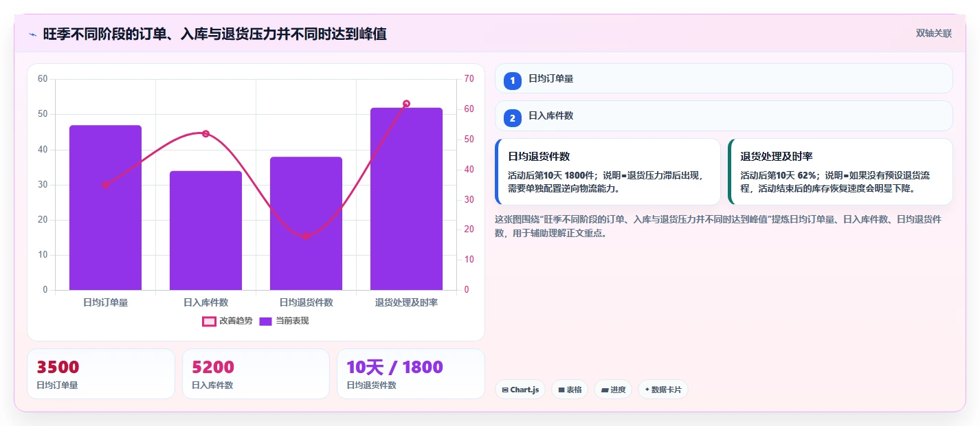
Task: Click the 当前表现 legend label text
Action: click(292, 321)
